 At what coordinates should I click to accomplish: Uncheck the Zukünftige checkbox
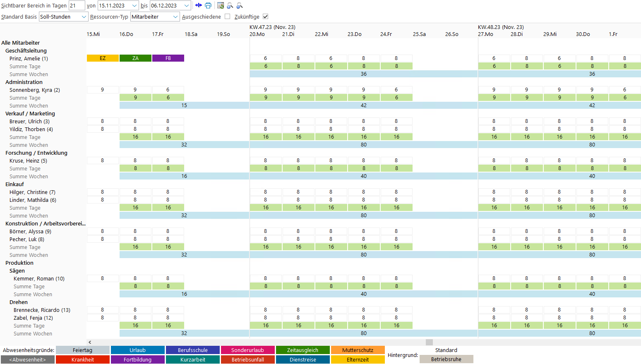[x=266, y=17]
